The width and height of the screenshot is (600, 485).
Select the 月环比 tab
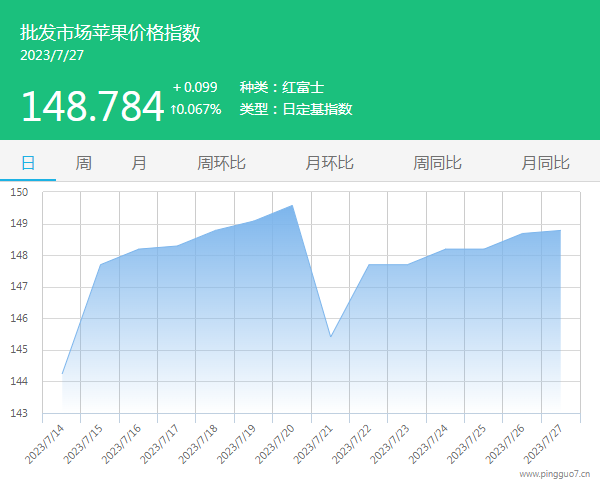330,163
